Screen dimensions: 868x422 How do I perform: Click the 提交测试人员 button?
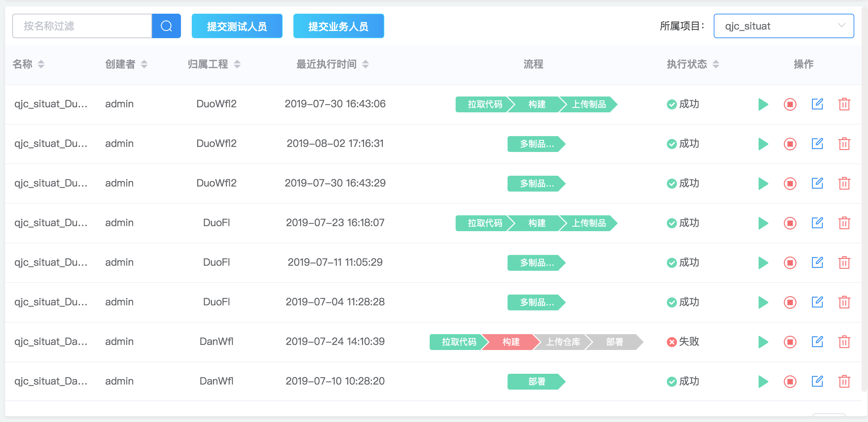pyautogui.click(x=237, y=26)
